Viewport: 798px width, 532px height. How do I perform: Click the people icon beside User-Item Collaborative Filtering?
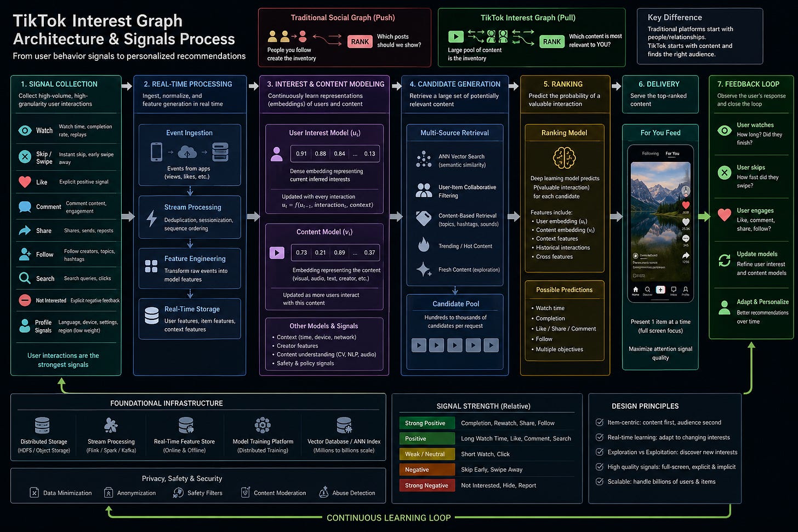click(x=424, y=190)
